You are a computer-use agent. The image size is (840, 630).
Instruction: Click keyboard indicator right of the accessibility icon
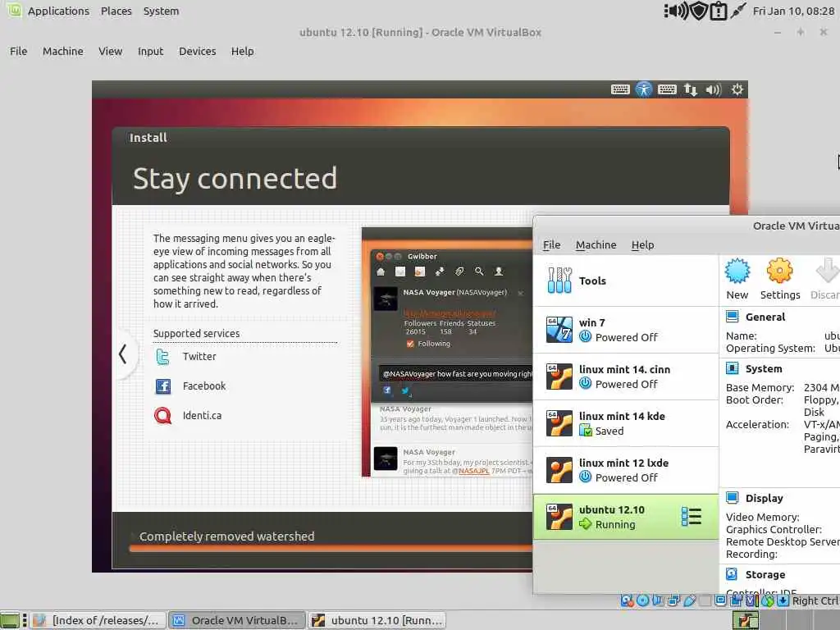[x=667, y=89]
